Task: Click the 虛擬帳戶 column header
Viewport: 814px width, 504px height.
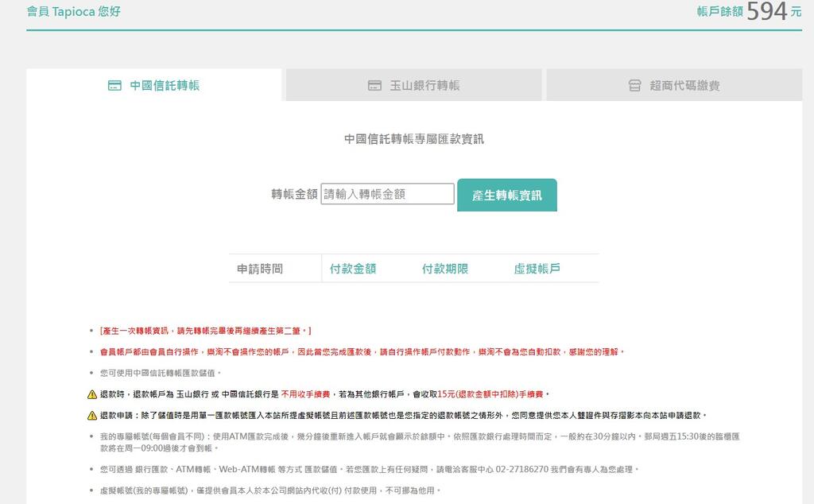Action: [537, 269]
